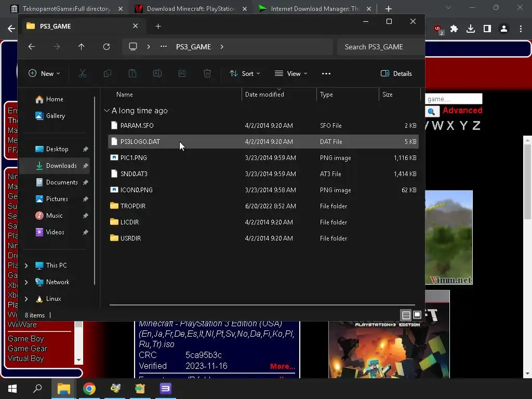
Task: Click the Explorer forward arrow
Action: pos(57,47)
